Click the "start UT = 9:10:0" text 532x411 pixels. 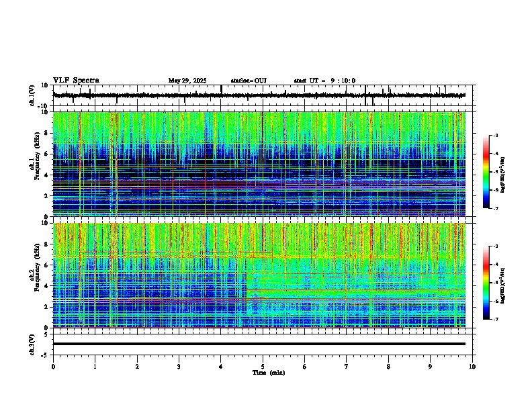[324, 81]
